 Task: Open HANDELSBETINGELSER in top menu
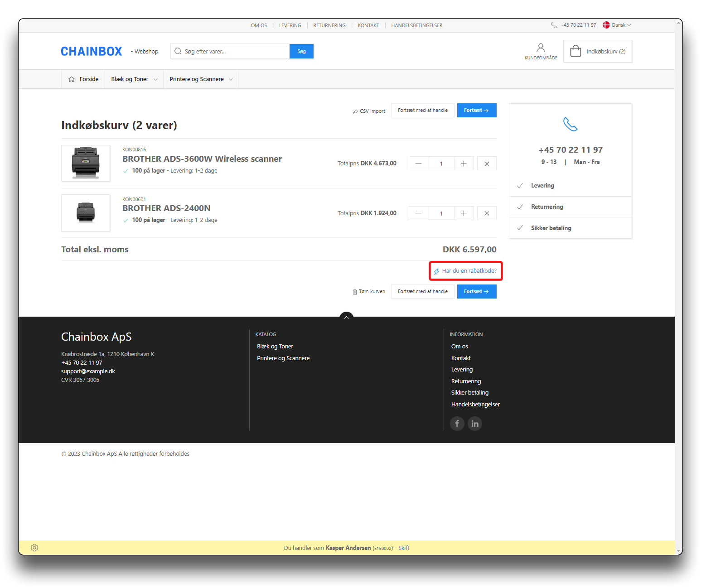click(x=416, y=25)
